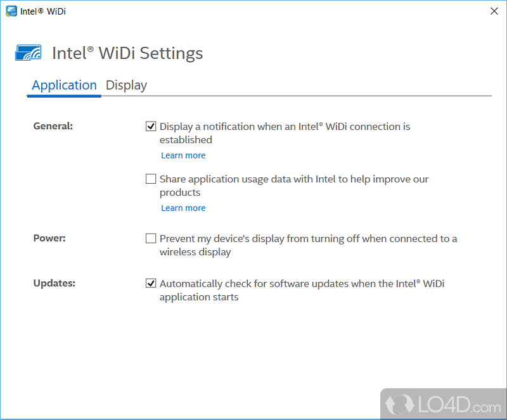Open Learn more link under usage data option
The height and width of the screenshot is (420, 507).
[183, 208]
